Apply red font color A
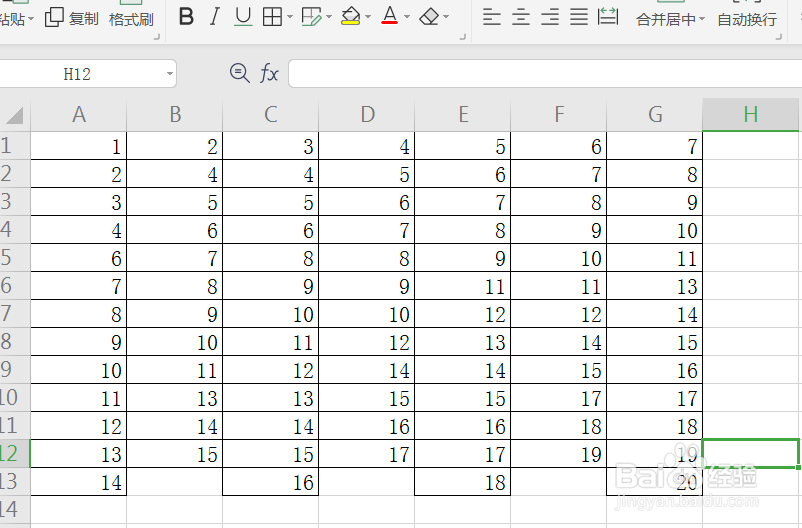 click(390, 16)
